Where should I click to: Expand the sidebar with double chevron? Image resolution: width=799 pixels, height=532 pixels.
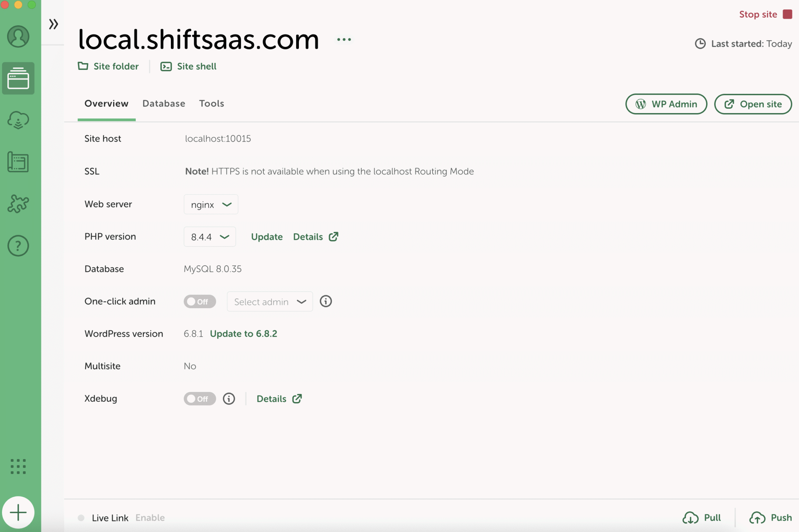tap(53, 24)
